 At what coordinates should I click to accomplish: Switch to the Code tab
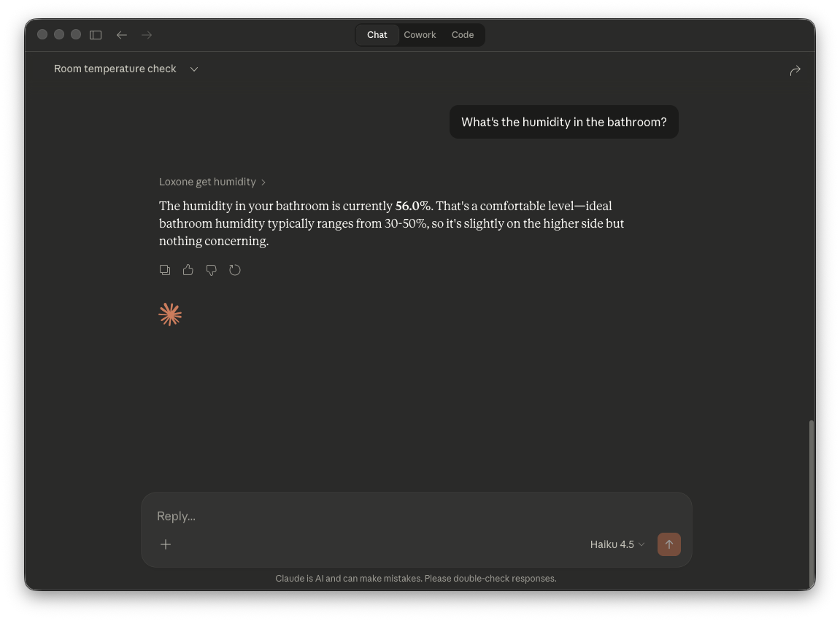[463, 34]
